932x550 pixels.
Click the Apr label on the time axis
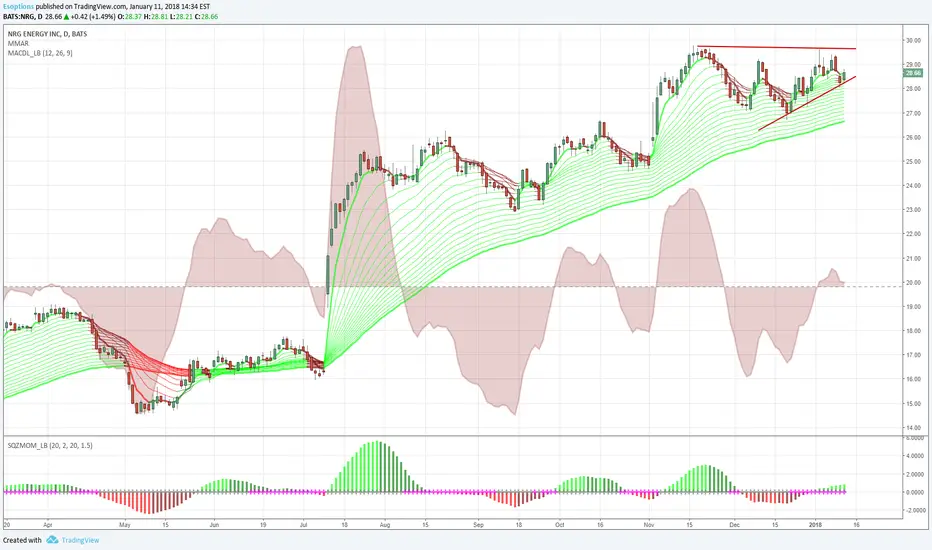coord(48,525)
